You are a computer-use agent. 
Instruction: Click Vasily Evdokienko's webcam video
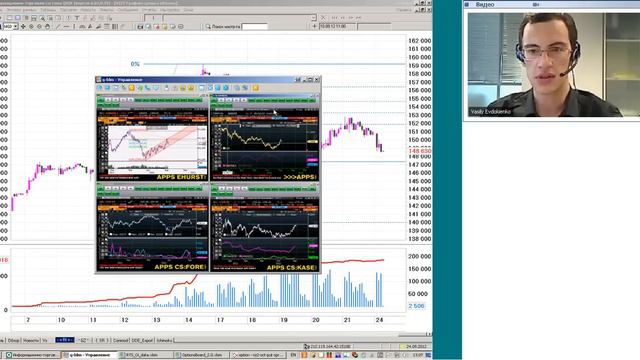[x=553, y=64]
